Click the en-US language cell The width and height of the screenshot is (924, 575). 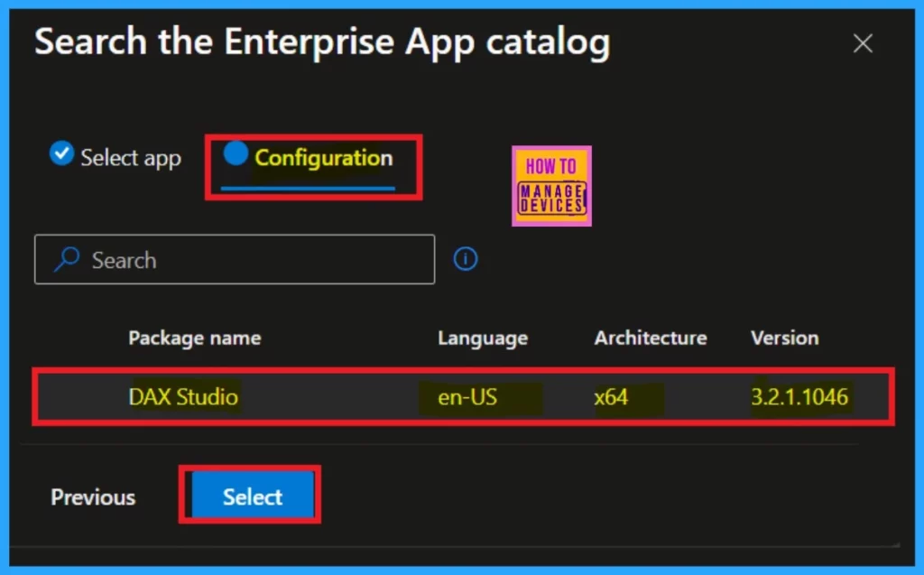point(467,397)
